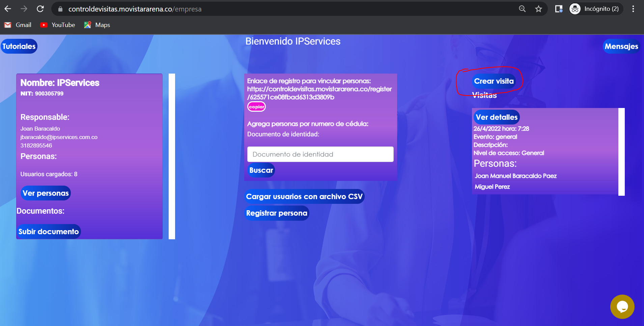Open the Gmail bookmark

[x=18, y=25]
